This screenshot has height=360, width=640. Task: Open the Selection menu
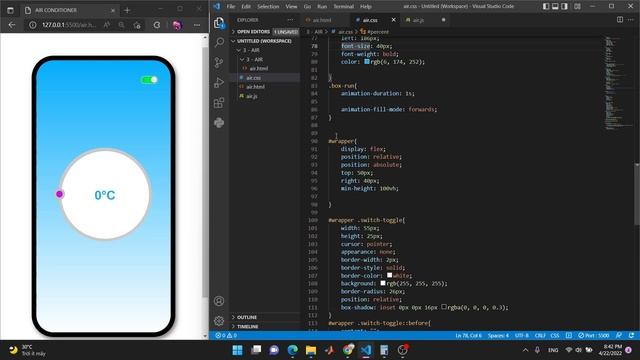[x=268, y=7]
